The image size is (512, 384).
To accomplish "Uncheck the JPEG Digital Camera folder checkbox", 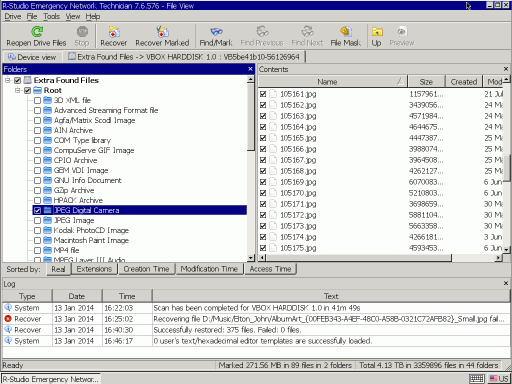I will (37, 210).
